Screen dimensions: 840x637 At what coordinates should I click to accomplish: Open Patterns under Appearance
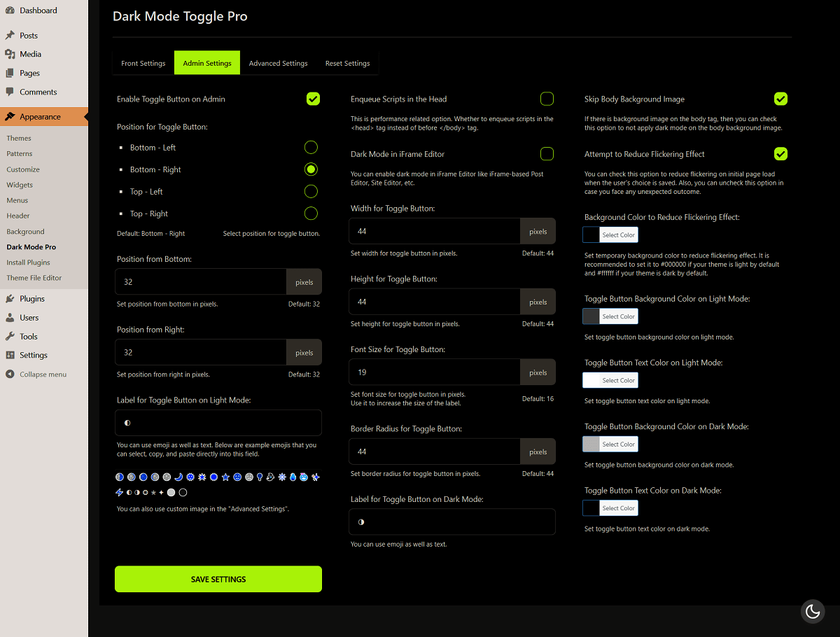pyautogui.click(x=20, y=153)
